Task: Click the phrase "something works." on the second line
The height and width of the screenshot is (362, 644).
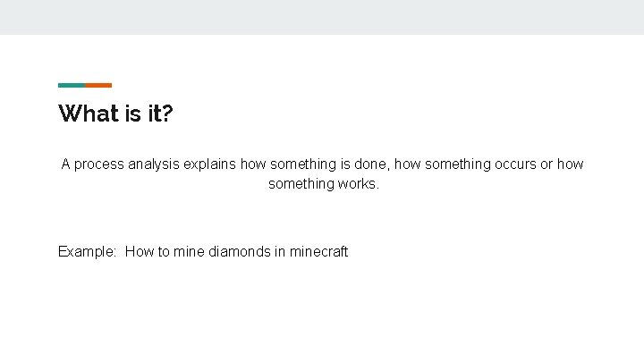Action: click(324, 184)
